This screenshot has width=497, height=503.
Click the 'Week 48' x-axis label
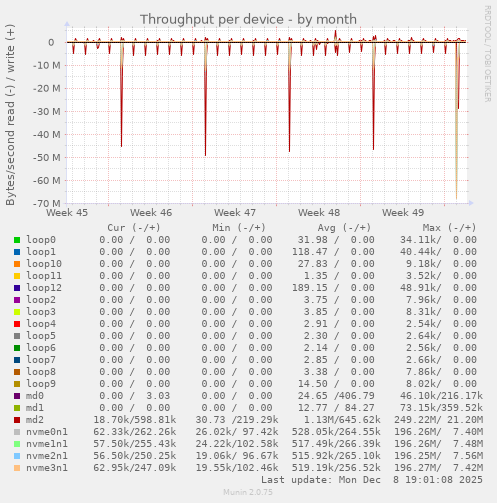[x=319, y=212]
